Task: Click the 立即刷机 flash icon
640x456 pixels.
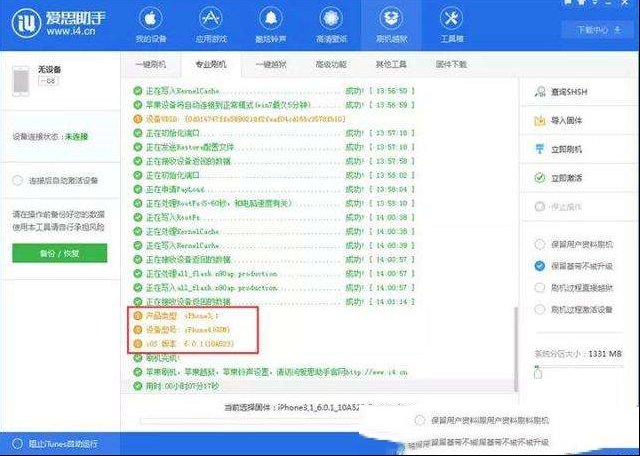Action: (540, 149)
